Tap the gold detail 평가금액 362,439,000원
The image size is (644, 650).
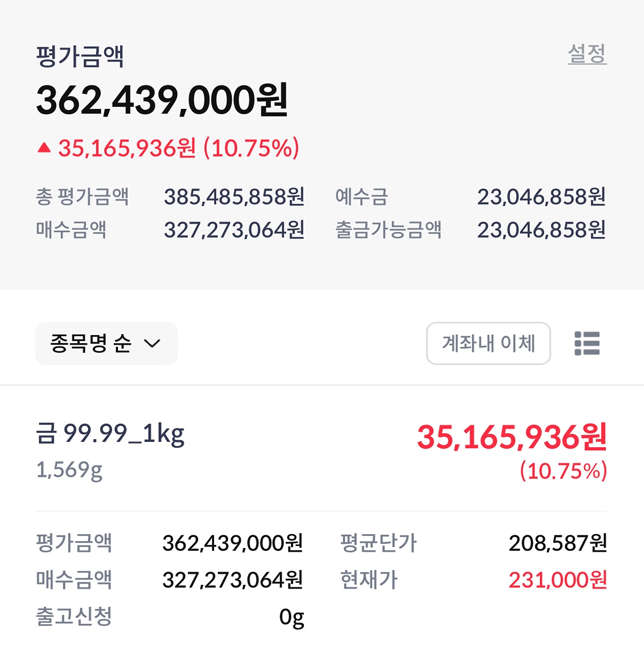[232, 543]
